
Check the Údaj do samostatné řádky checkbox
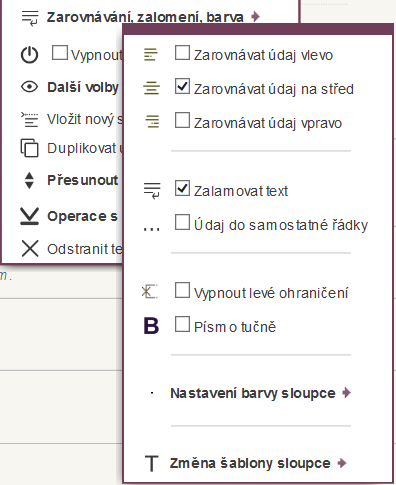coord(182,222)
